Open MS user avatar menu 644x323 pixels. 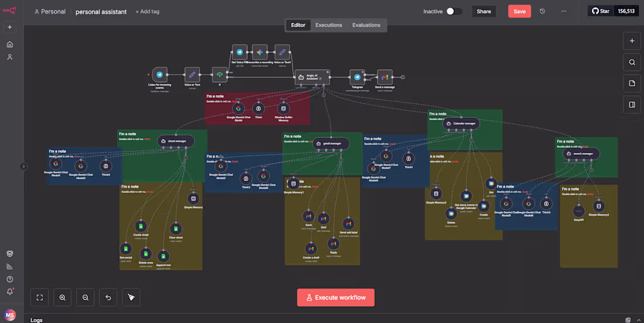[10, 315]
